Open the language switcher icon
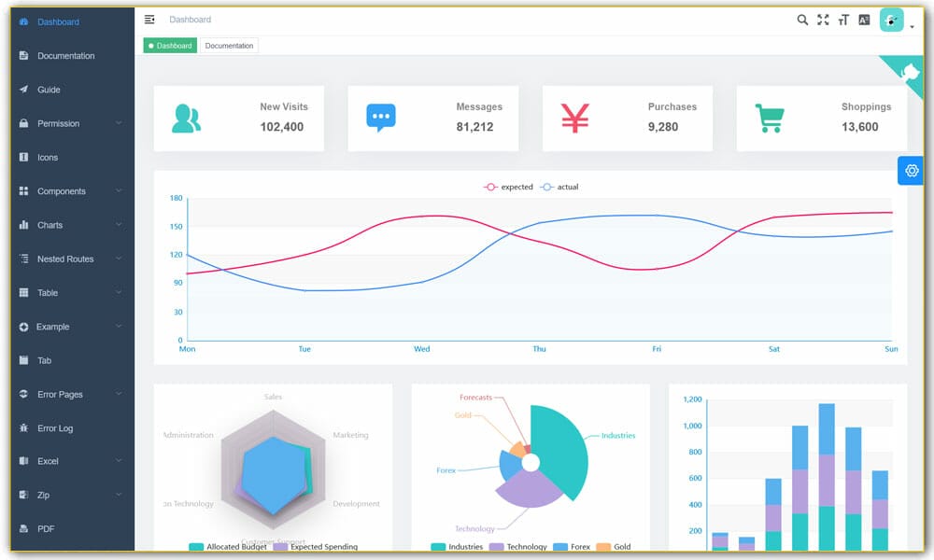 (864, 19)
